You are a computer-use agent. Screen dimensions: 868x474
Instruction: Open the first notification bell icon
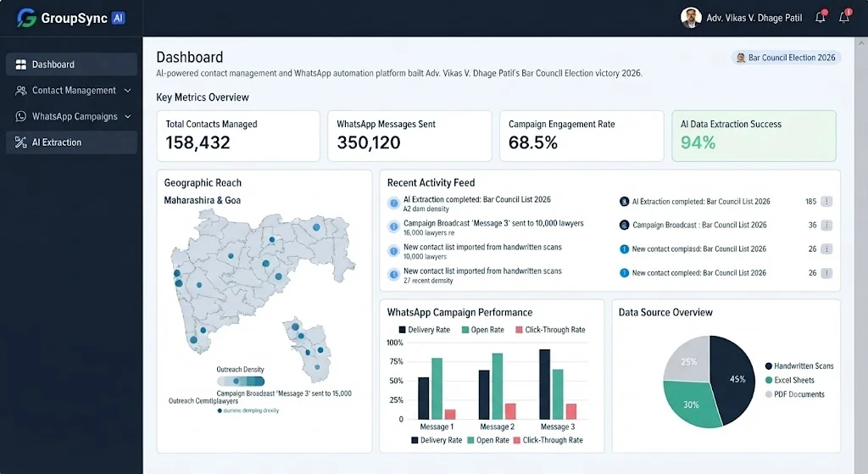pos(821,17)
